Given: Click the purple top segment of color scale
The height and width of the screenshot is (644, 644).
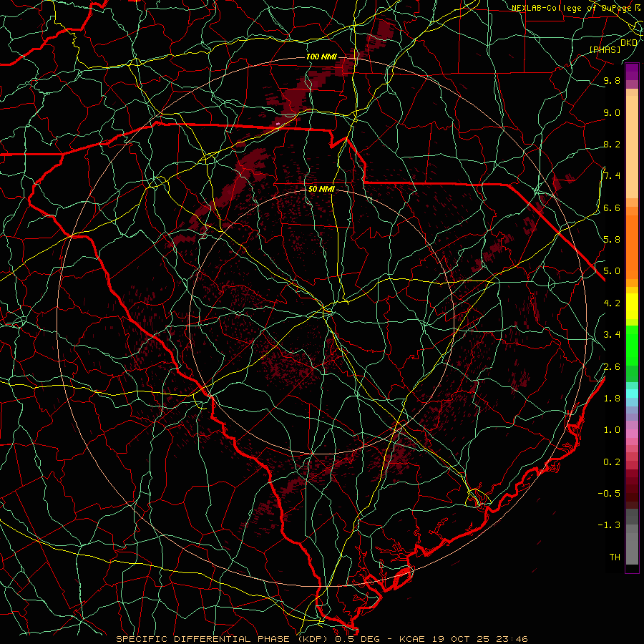Looking at the screenshot, I should (632, 72).
